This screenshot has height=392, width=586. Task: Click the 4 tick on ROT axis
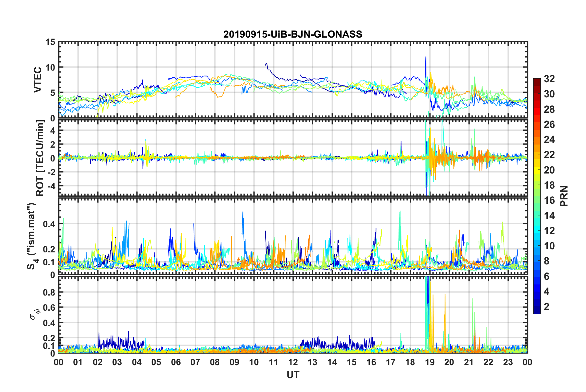(53, 131)
